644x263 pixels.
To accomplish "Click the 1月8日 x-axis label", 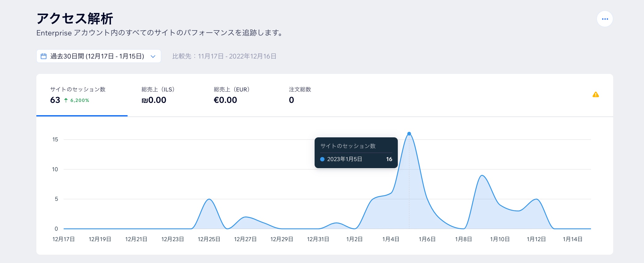I will pos(463,239).
